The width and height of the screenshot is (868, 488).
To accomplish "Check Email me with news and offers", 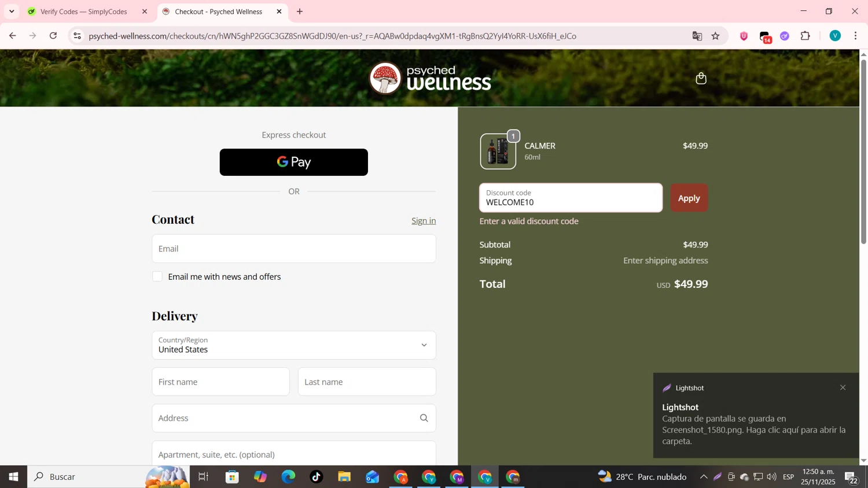I will 157,276.
